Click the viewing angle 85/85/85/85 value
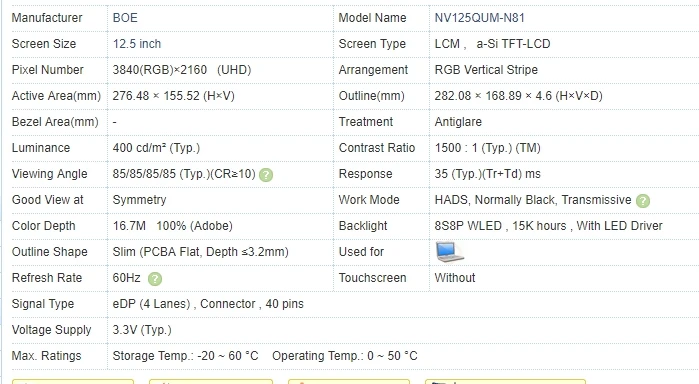The height and width of the screenshot is (384, 699). point(184,174)
